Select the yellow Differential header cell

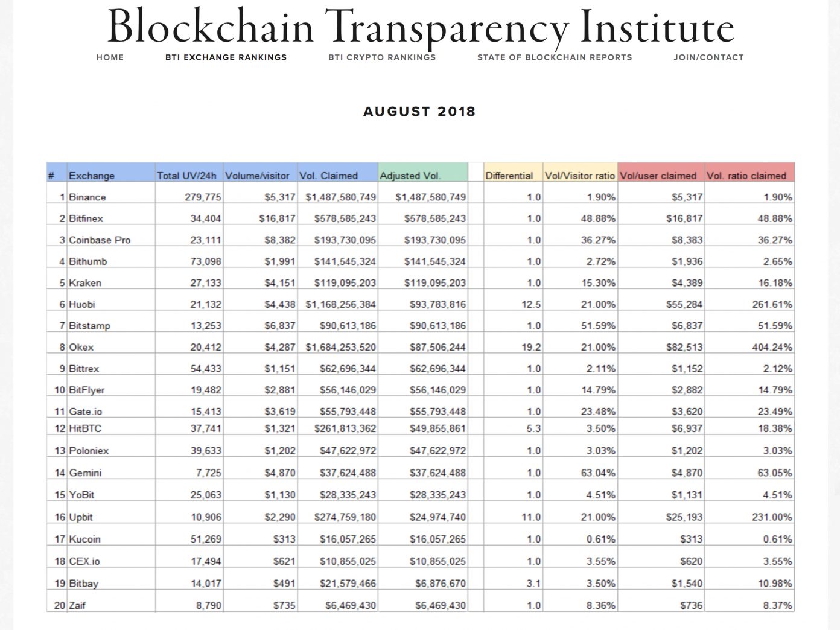point(509,176)
